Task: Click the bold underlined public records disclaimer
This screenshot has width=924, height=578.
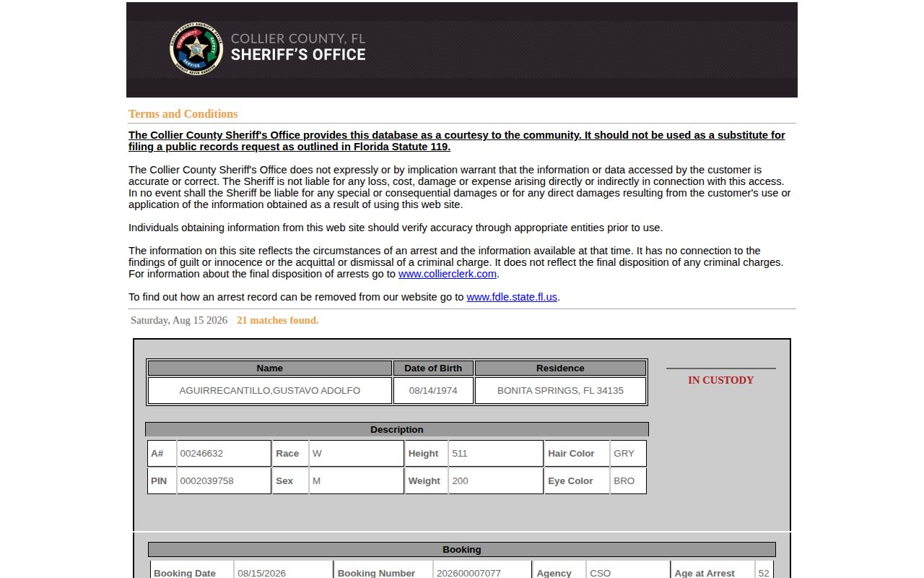Action: coord(457,141)
